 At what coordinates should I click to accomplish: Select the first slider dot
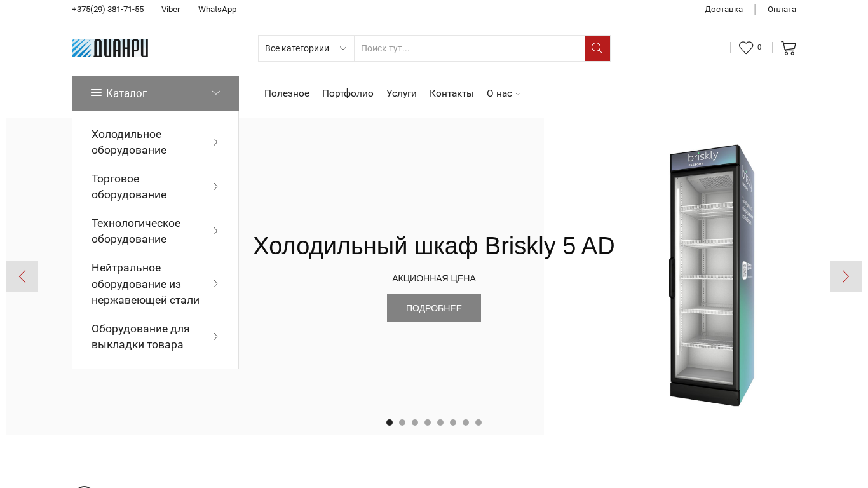pyautogui.click(x=390, y=423)
